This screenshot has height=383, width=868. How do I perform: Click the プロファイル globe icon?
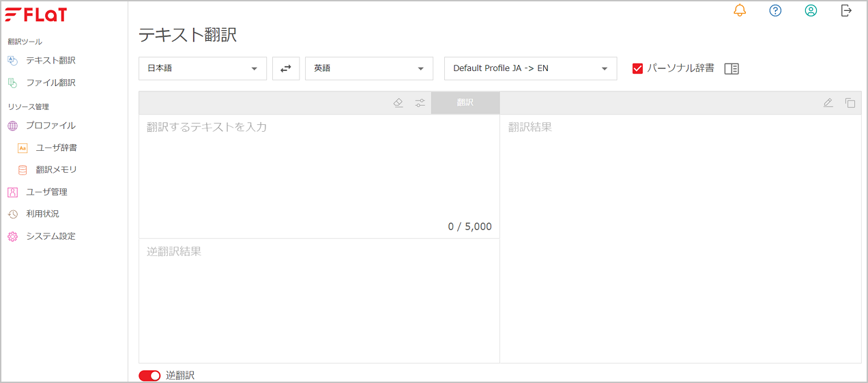pos(12,126)
